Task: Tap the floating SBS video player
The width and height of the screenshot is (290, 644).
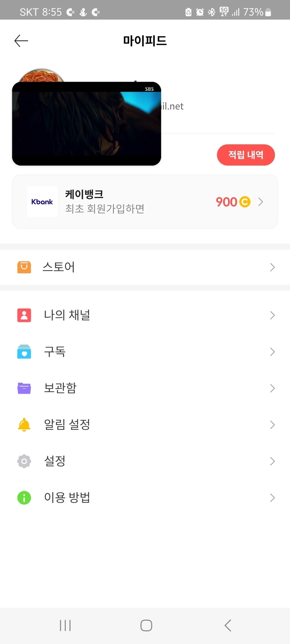Action: 86,124
